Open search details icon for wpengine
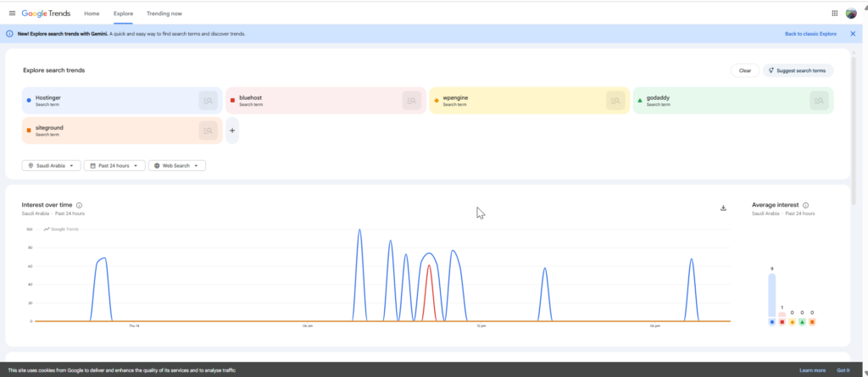 615,101
